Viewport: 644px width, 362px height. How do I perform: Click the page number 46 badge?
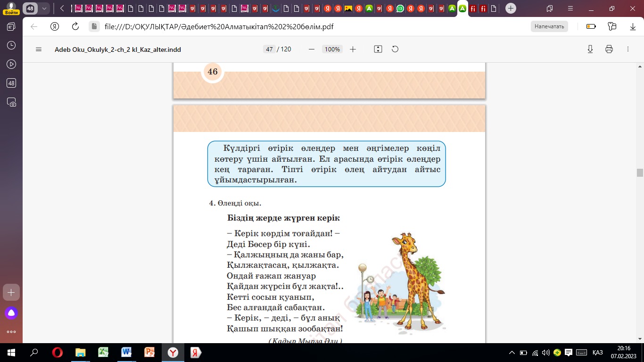[x=213, y=72]
